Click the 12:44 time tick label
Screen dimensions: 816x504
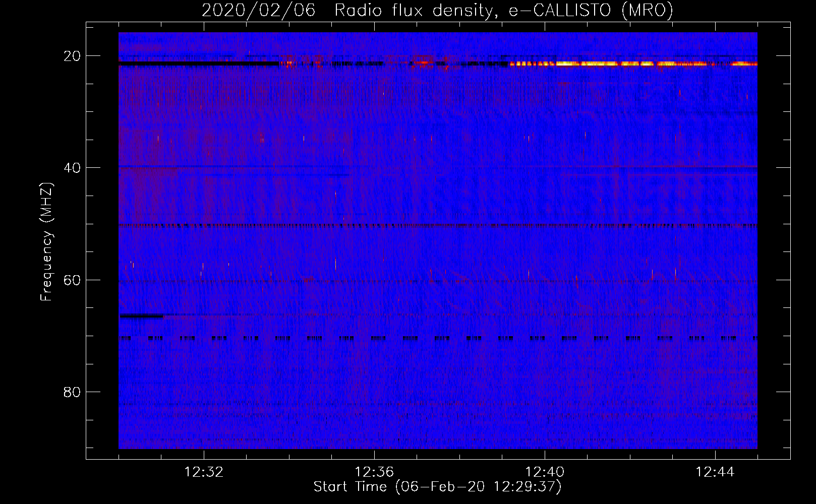715,472
